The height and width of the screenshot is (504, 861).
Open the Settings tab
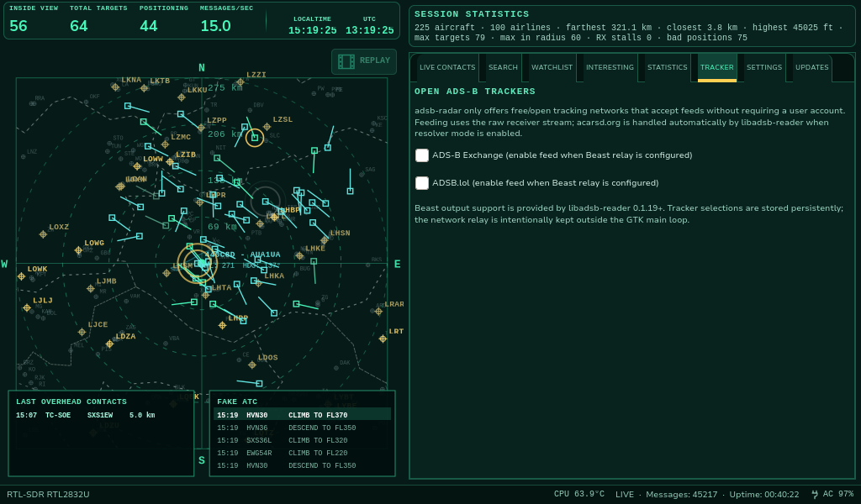pos(763,67)
